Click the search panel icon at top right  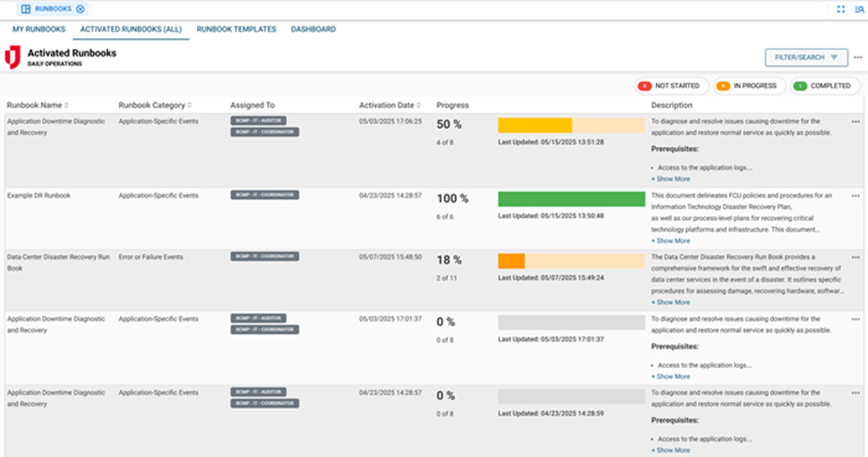(x=860, y=9)
